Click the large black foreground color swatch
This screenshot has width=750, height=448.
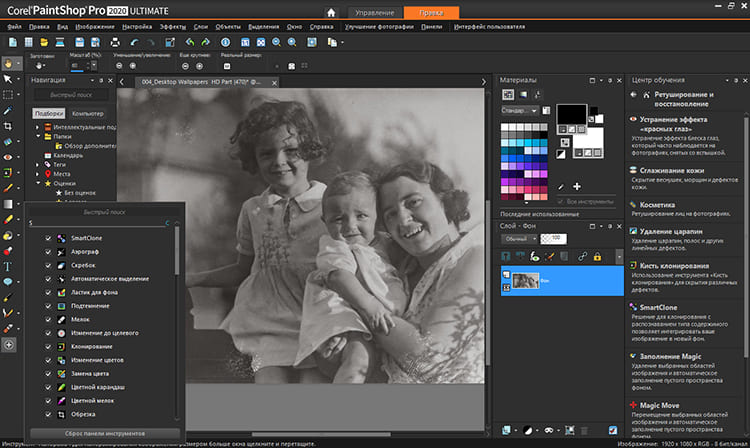click(572, 115)
